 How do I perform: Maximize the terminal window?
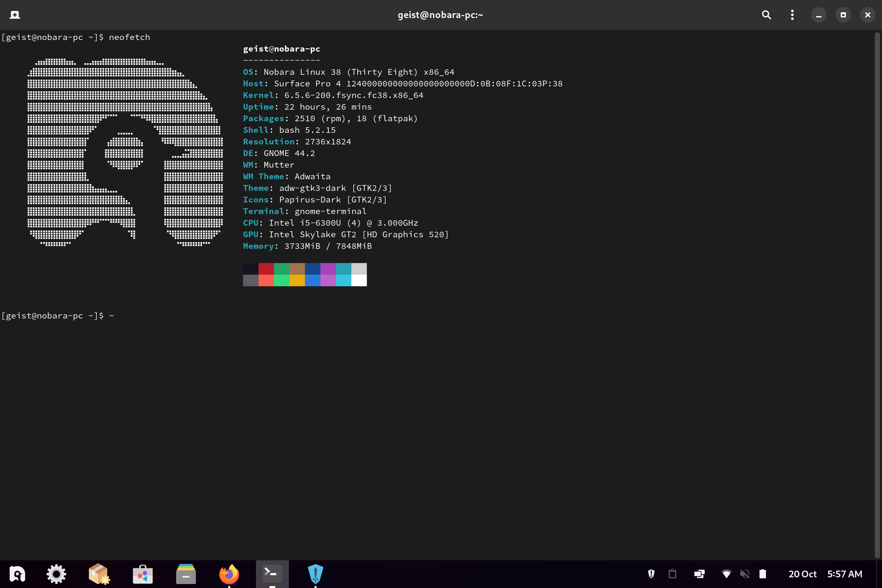pyautogui.click(x=843, y=15)
